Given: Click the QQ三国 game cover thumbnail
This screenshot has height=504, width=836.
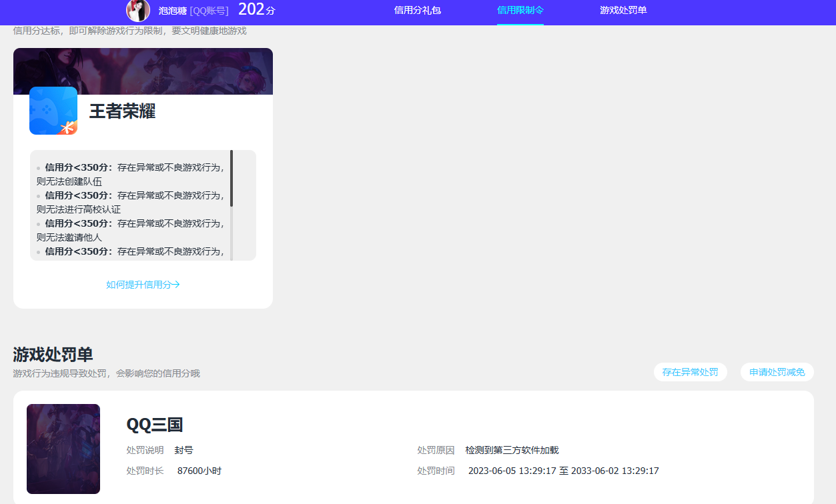Looking at the screenshot, I should [x=63, y=449].
